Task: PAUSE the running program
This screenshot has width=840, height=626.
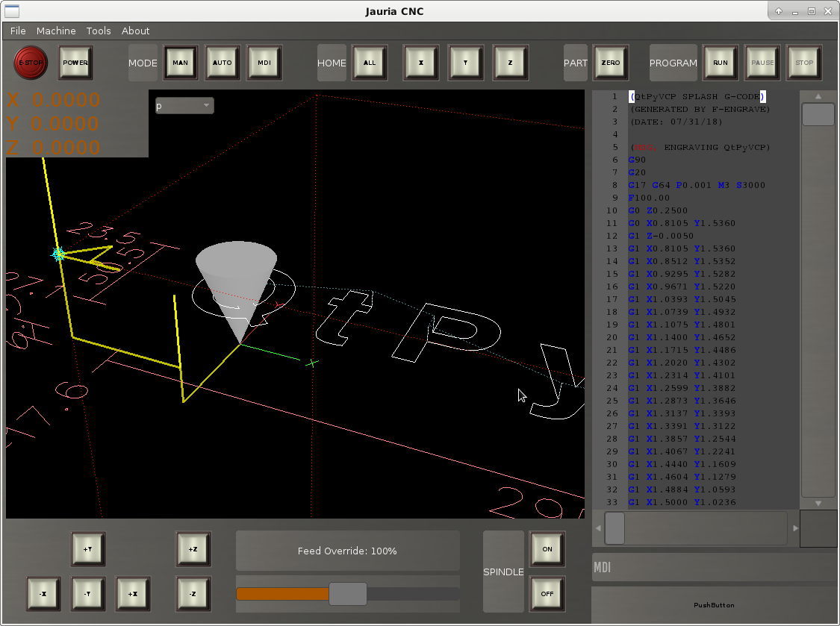Action: pos(762,63)
